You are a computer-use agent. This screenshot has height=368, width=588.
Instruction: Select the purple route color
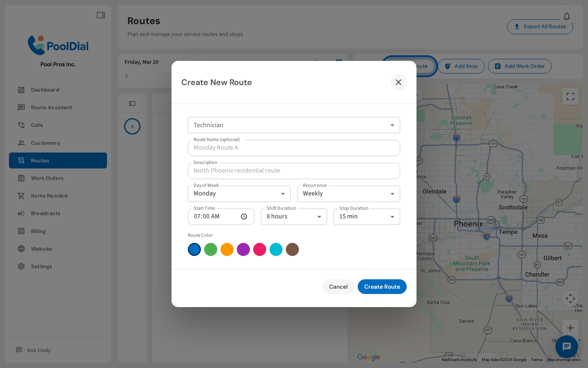pos(243,249)
